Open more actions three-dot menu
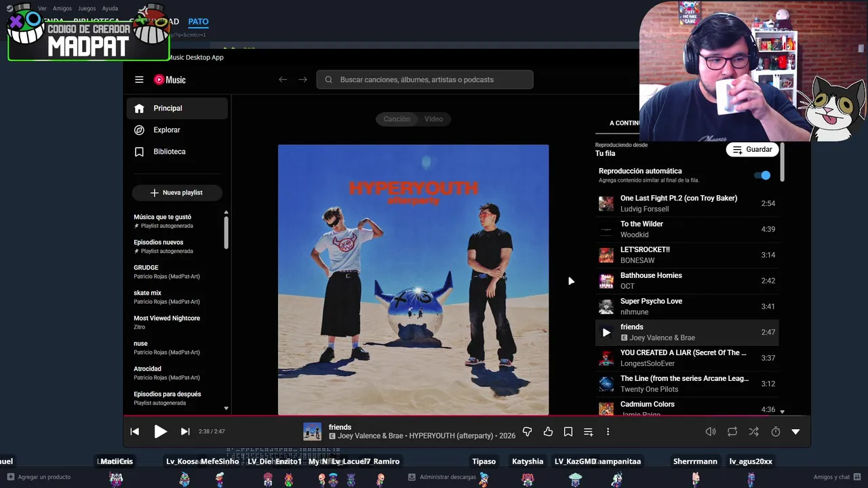Image resolution: width=868 pixels, height=488 pixels. click(608, 432)
